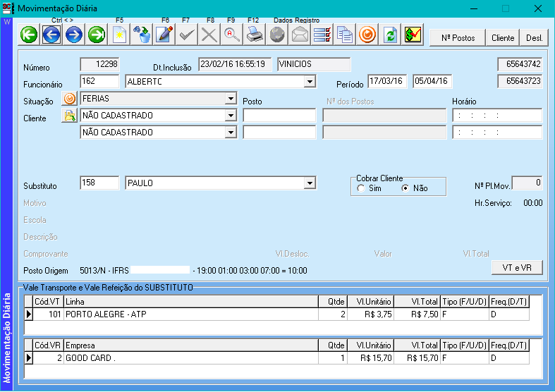This screenshot has width=555, height=392.
Task: Select the Sim radio for Cobrar Cliente
Action: (360, 188)
